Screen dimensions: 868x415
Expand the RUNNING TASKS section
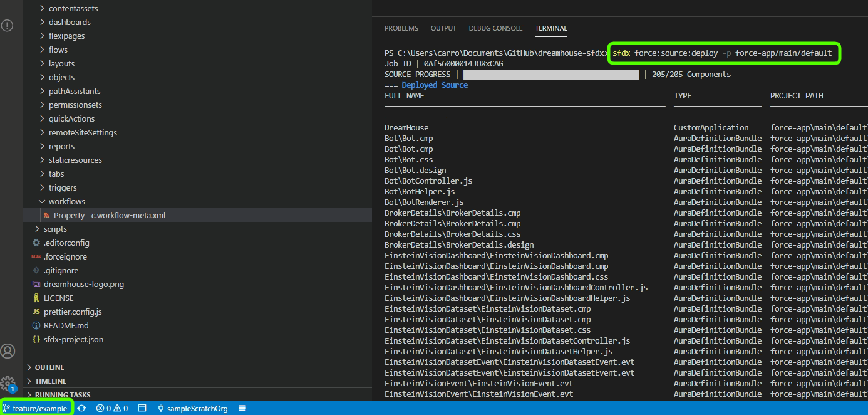(x=63, y=395)
